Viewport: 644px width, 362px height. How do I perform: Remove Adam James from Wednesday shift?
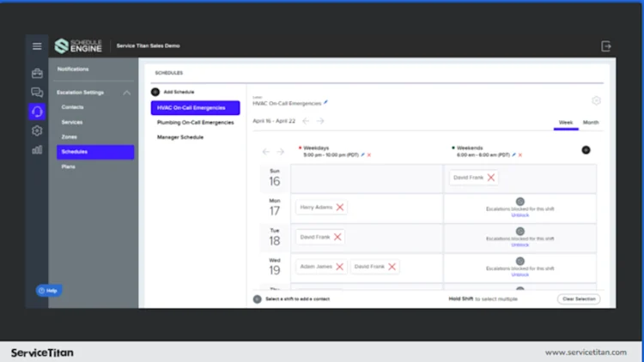pos(340,267)
